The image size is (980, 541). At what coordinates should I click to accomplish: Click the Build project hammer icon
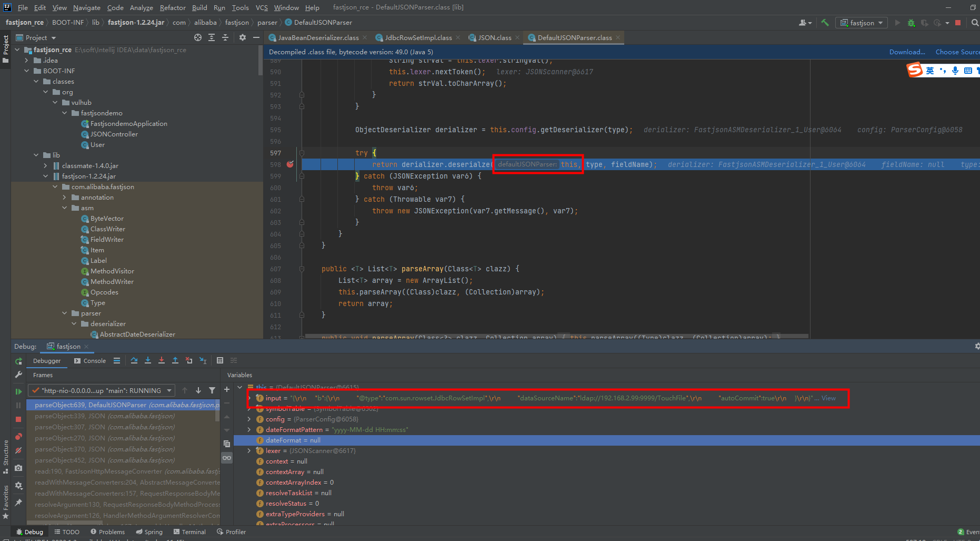click(x=825, y=23)
